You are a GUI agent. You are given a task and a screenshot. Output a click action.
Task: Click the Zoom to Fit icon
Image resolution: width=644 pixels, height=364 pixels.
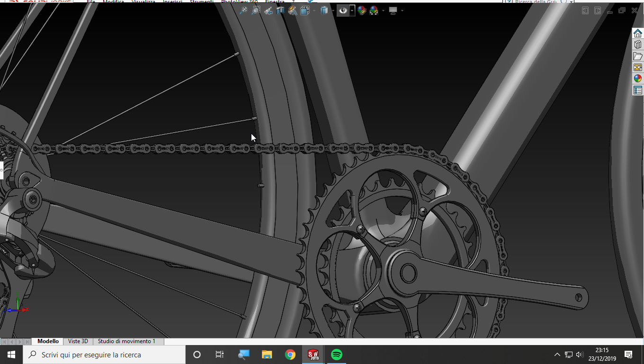click(x=243, y=10)
